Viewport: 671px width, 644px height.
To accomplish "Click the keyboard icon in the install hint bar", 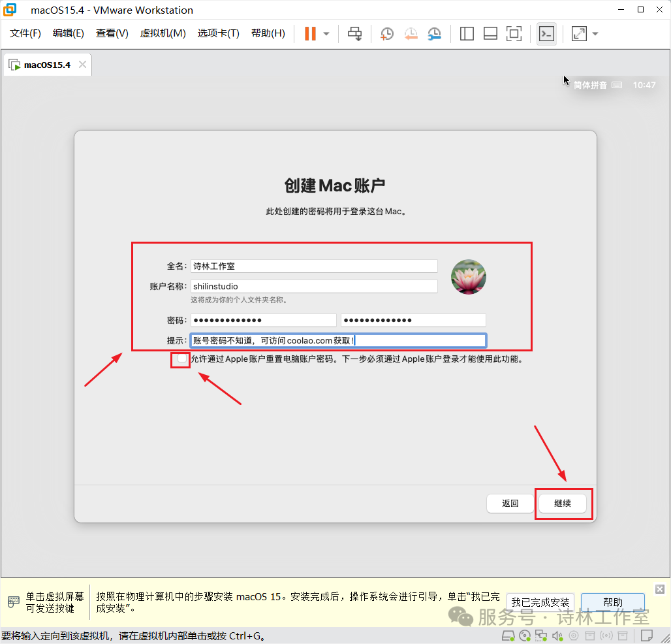I will (x=13, y=602).
